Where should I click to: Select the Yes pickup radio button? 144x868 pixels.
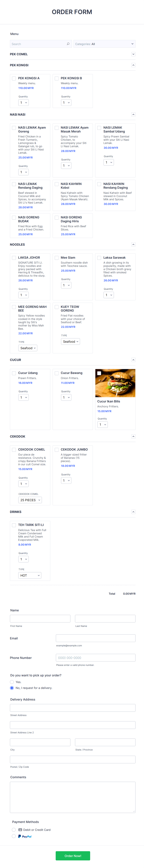pyautogui.click(x=12, y=682)
